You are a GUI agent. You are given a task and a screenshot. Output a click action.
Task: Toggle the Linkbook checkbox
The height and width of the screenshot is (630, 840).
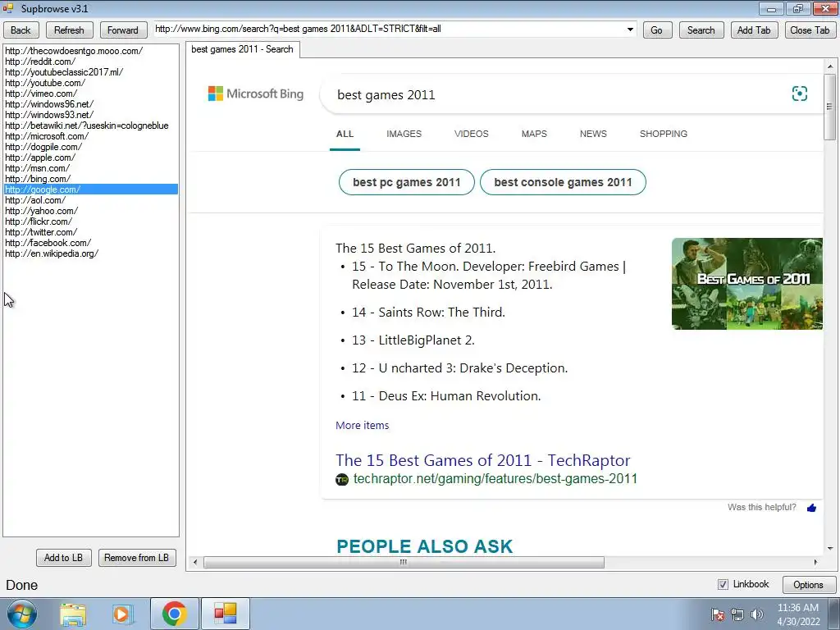(723, 584)
